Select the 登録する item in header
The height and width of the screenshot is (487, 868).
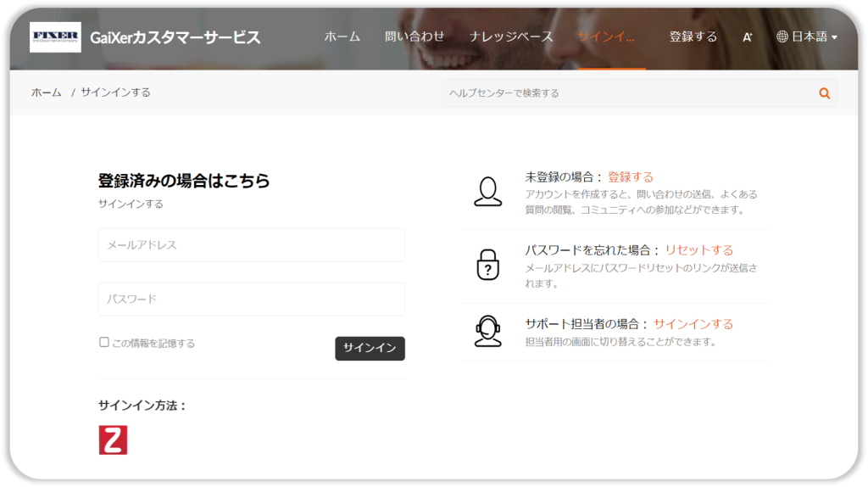click(693, 36)
